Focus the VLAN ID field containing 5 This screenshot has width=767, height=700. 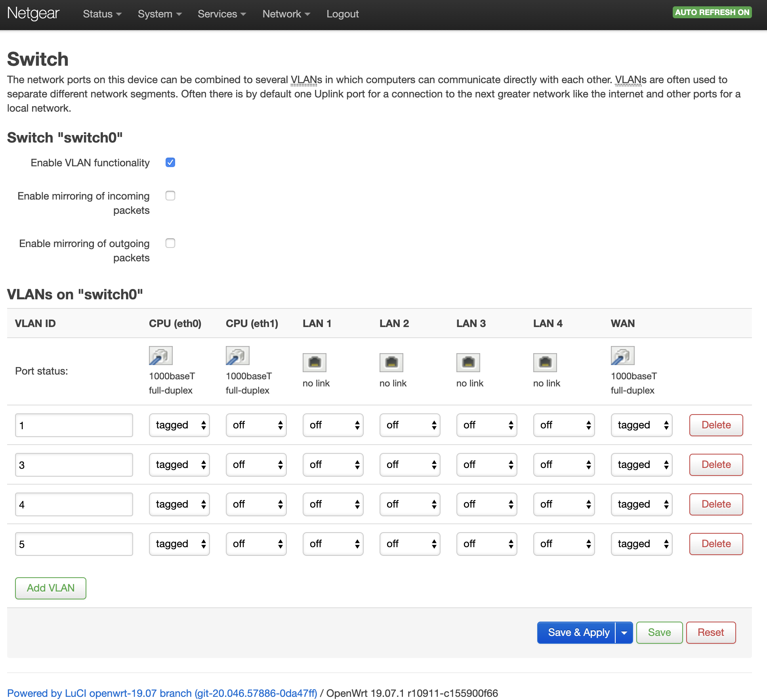[x=74, y=544]
